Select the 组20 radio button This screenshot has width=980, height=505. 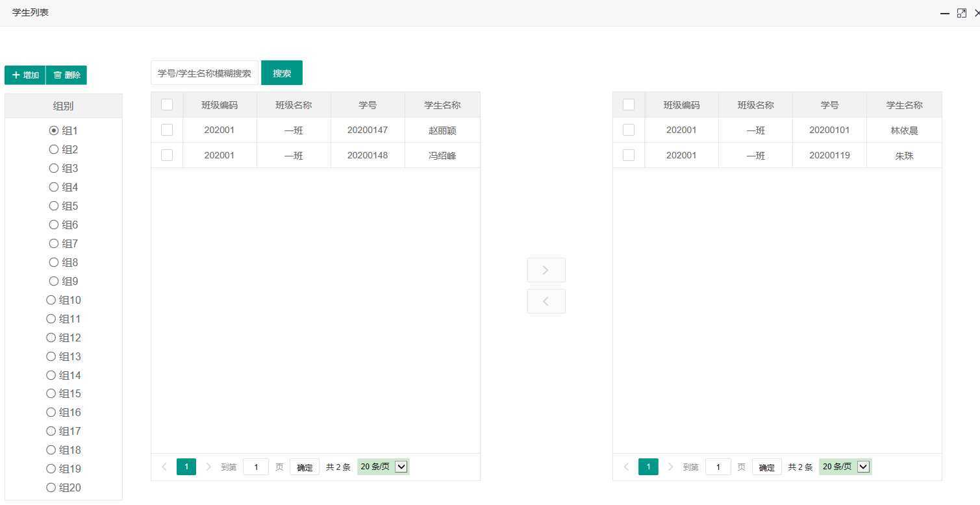pyautogui.click(x=51, y=487)
